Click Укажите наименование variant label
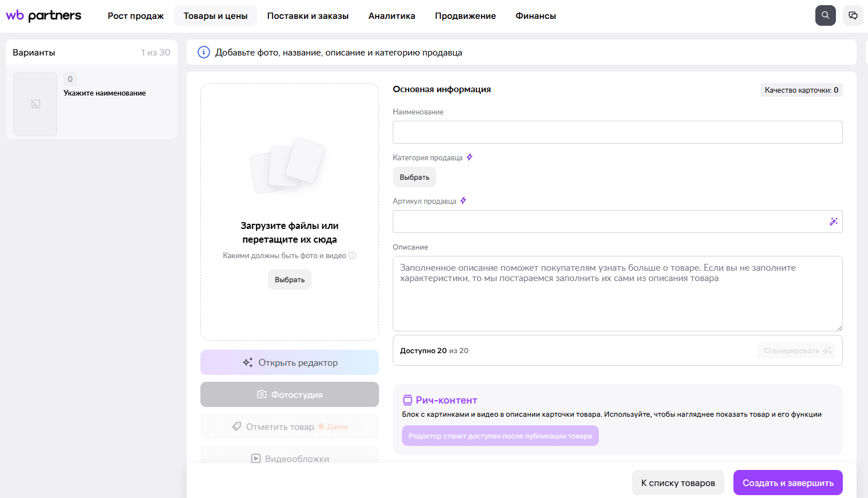The image size is (868, 498). click(105, 93)
